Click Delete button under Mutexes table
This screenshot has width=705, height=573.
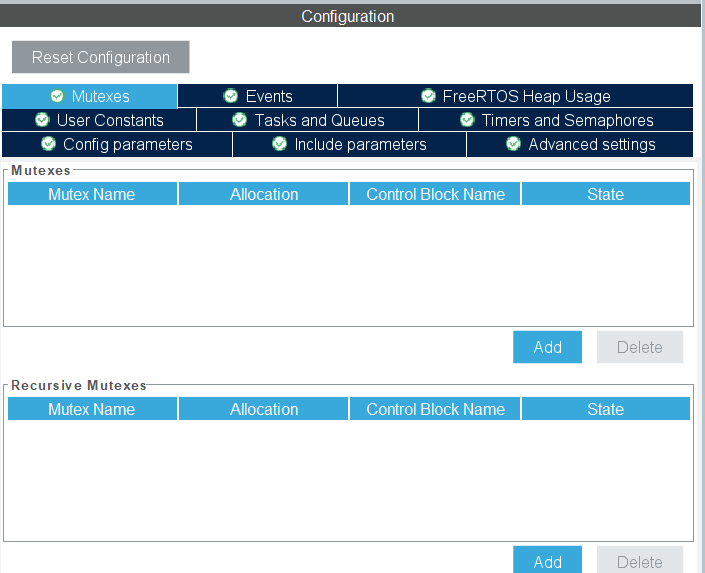pos(640,347)
